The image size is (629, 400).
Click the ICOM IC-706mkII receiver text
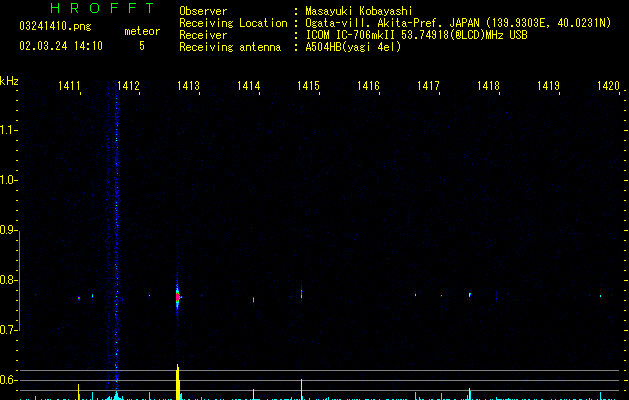(416, 35)
